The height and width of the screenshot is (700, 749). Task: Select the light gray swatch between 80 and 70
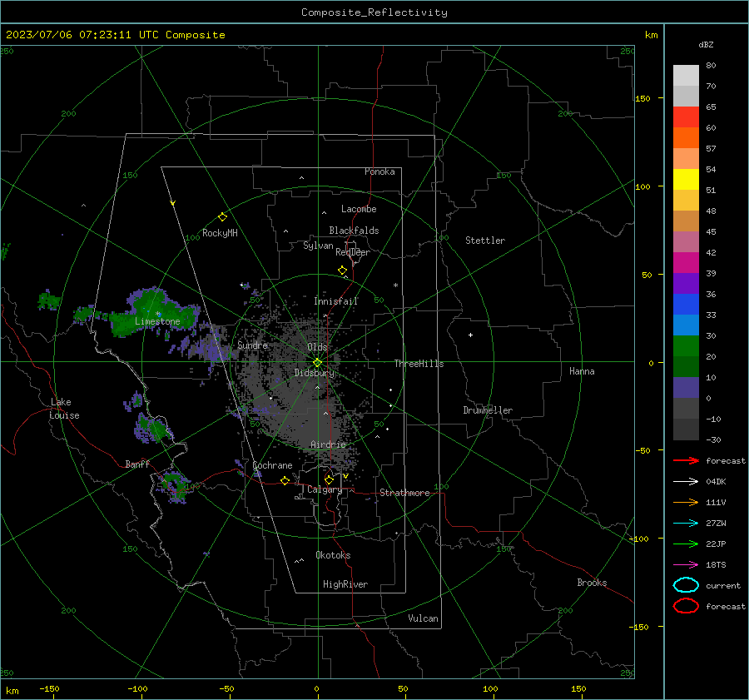(686, 76)
